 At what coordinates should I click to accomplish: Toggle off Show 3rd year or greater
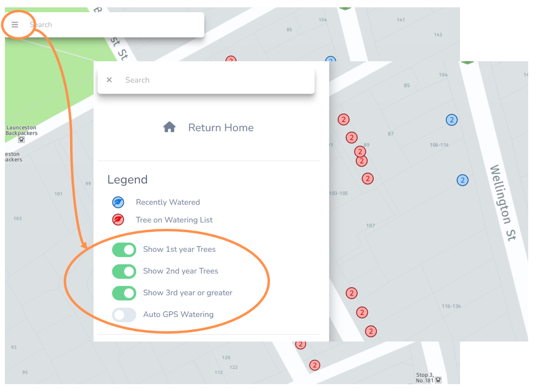(x=124, y=293)
